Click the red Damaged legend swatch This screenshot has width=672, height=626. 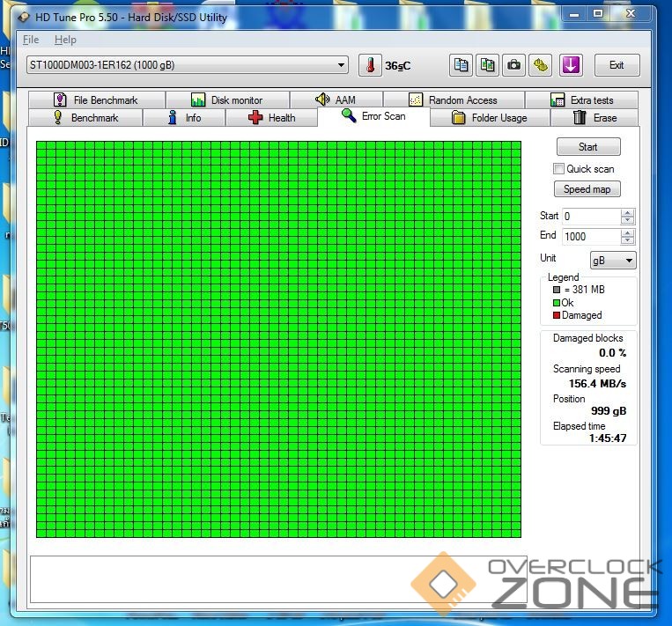pos(557,315)
